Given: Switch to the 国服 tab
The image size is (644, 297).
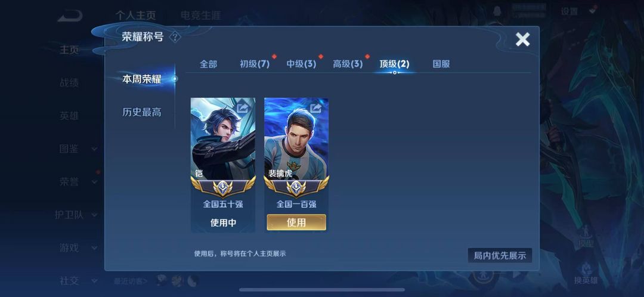Looking at the screenshot, I should pos(441,64).
